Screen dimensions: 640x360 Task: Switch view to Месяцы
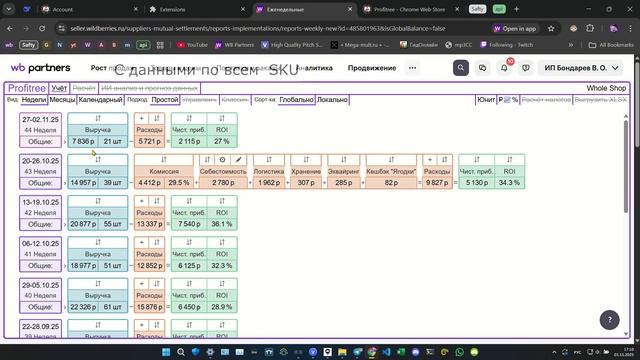click(x=62, y=100)
